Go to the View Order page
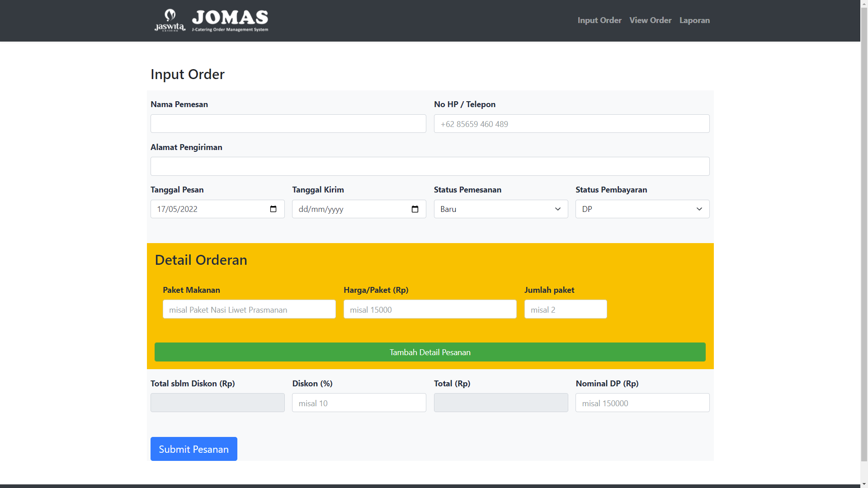This screenshot has width=868, height=488. [650, 20]
